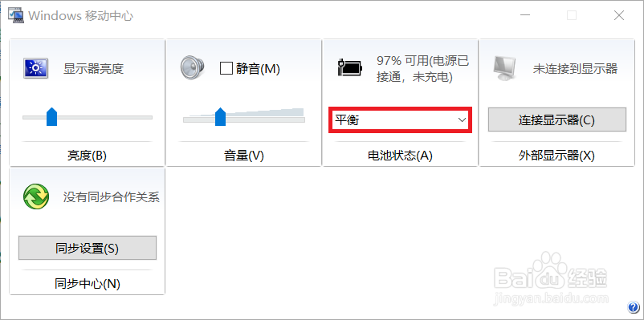Click the 电池状态(A) tile label

[x=401, y=156]
